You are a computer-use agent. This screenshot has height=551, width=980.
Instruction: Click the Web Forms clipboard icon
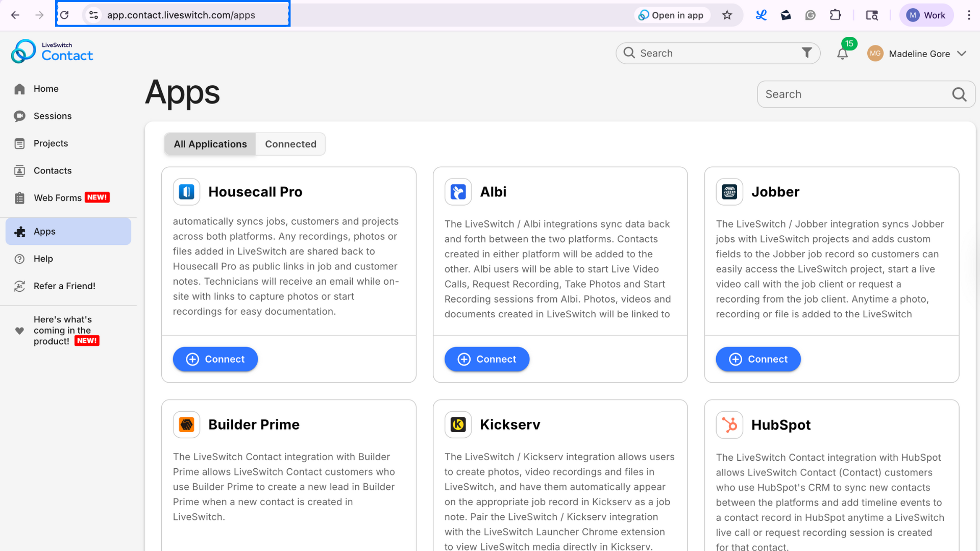(19, 198)
